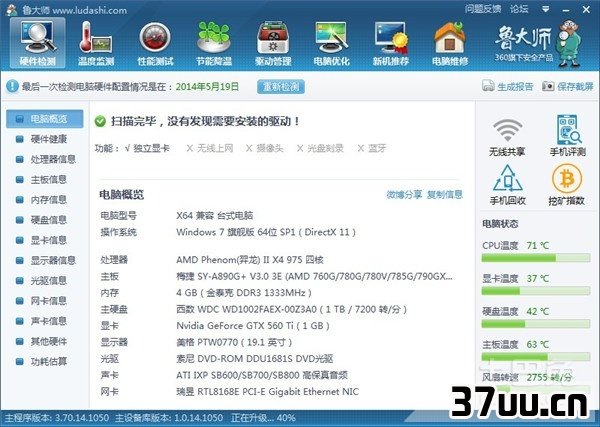This screenshot has height=427, width=600.
Task: Click 71 ℃ CPU temperature value
Action: pyautogui.click(x=538, y=246)
